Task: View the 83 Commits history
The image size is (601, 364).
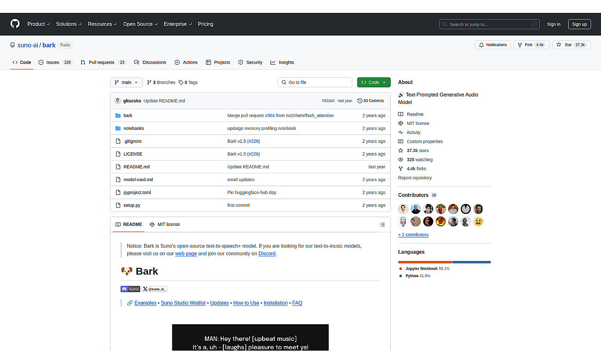Action: (370, 101)
